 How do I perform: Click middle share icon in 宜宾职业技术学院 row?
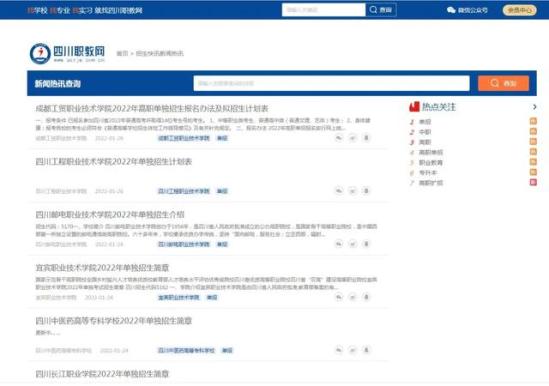(x=353, y=297)
